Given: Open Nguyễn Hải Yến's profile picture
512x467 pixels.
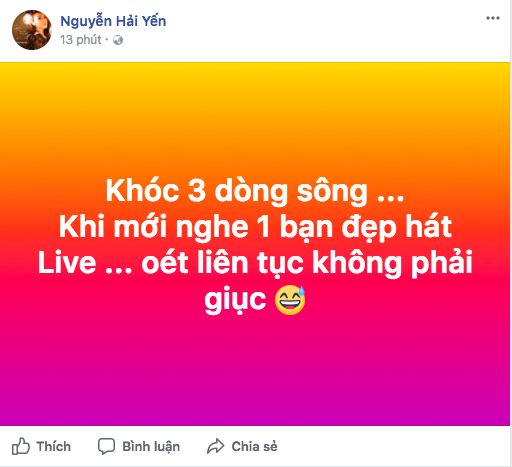Looking at the screenshot, I should click(32, 30).
